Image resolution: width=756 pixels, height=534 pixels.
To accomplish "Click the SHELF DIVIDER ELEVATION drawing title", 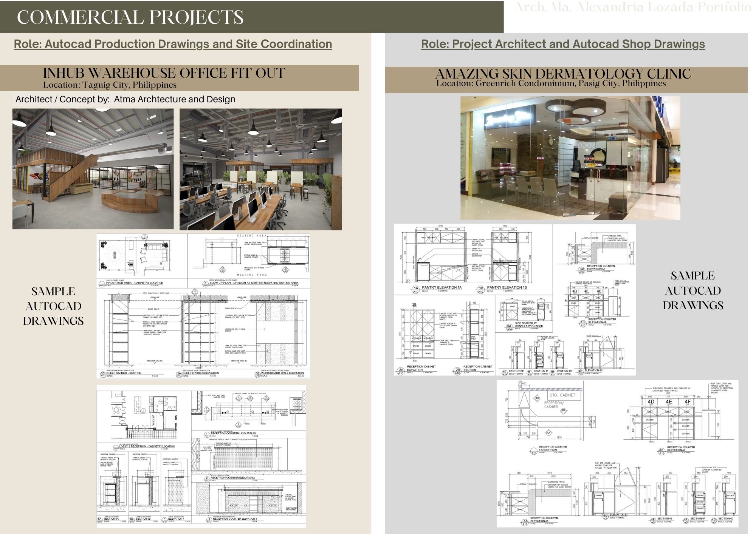I will tap(201, 373).
